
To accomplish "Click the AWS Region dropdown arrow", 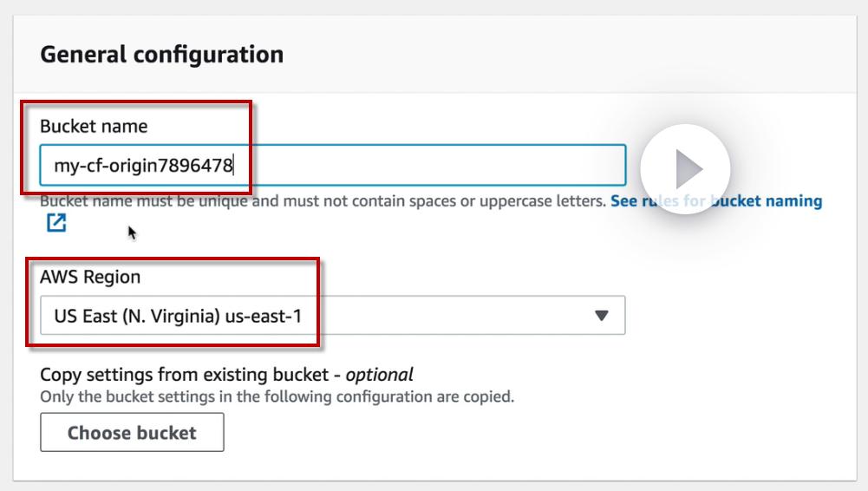I will coord(602,316).
